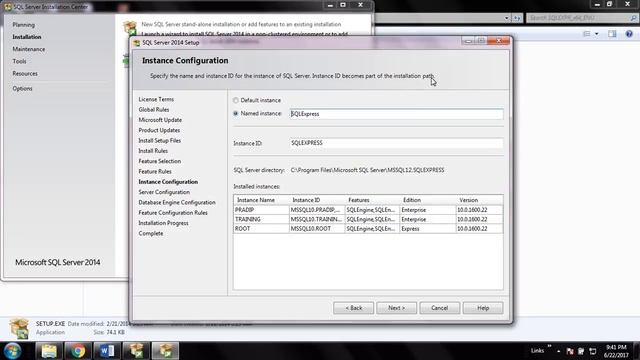Select the Default instance radio button
The image size is (640, 360).
236,100
